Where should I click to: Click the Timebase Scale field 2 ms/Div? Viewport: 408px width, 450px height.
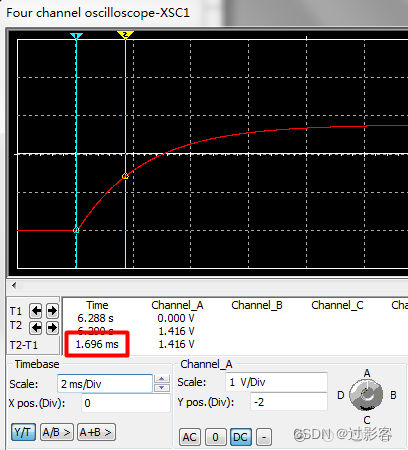[x=105, y=384]
